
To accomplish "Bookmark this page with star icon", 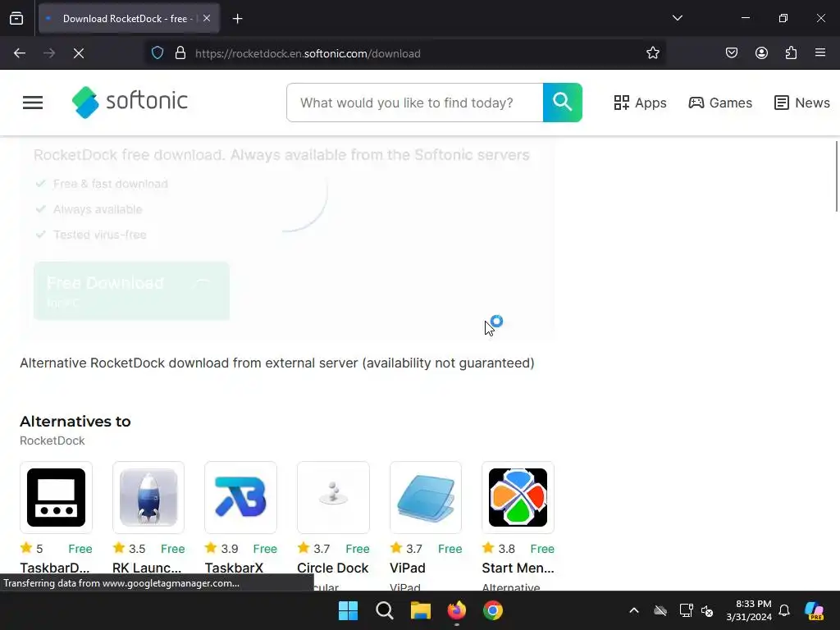I will click(652, 53).
